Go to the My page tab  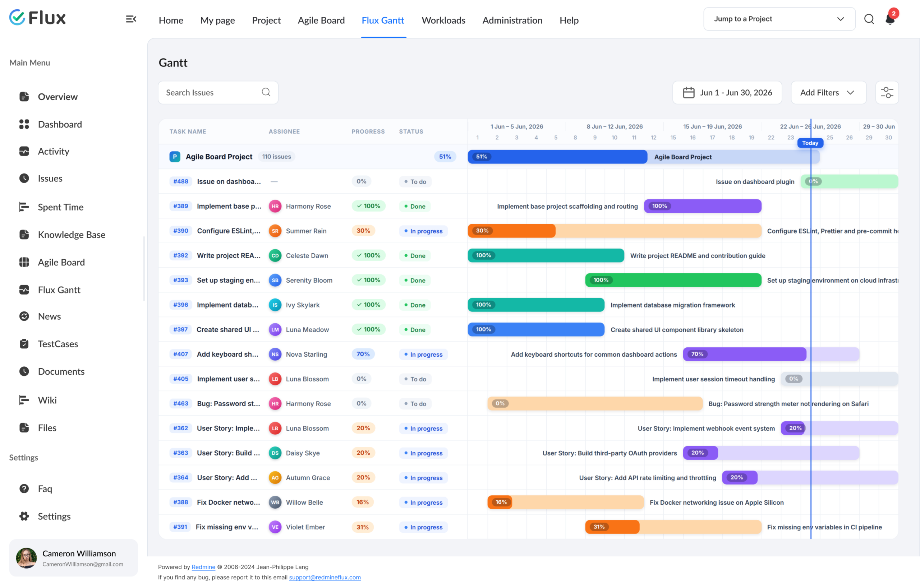(x=217, y=20)
